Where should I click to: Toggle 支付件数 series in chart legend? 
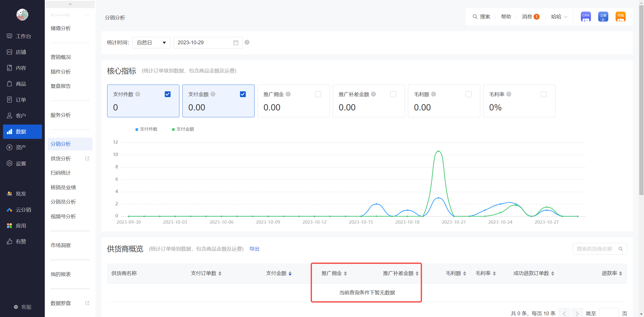(146, 129)
